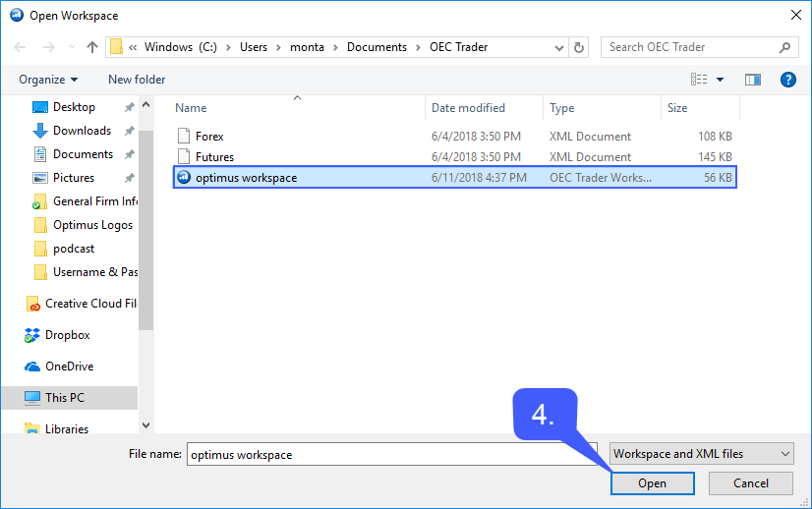This screenshot has height=509, width=812.
Task: Click monta in the address breadcrumb
Action: pyautogui.click(x=307, y=47)
